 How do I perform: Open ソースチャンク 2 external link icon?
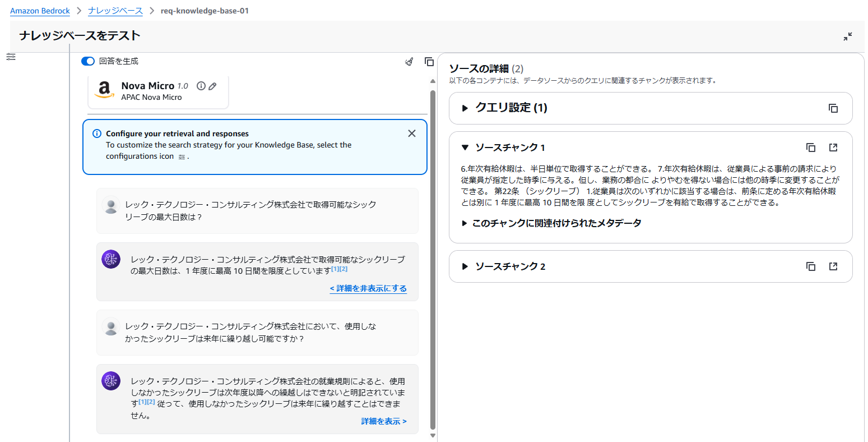833,266
